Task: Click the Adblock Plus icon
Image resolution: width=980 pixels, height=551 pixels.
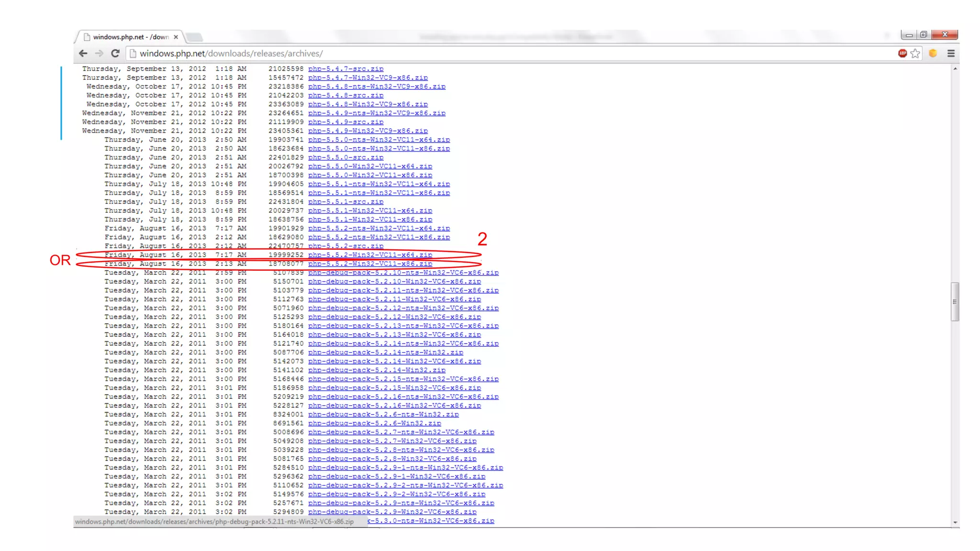Action: click(902, 54)
